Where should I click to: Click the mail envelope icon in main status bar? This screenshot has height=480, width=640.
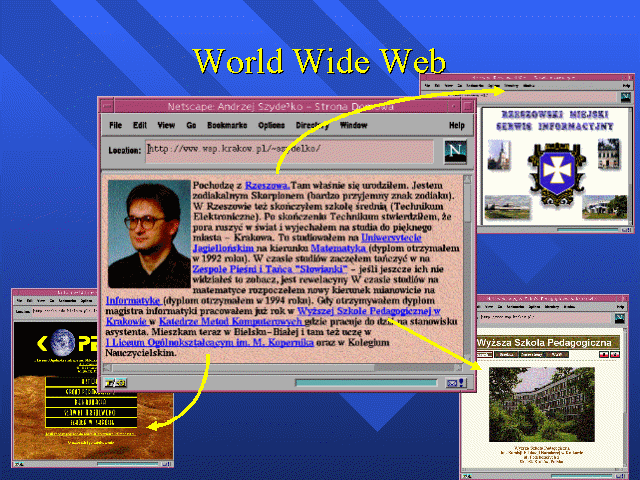[x=451, y=383]
